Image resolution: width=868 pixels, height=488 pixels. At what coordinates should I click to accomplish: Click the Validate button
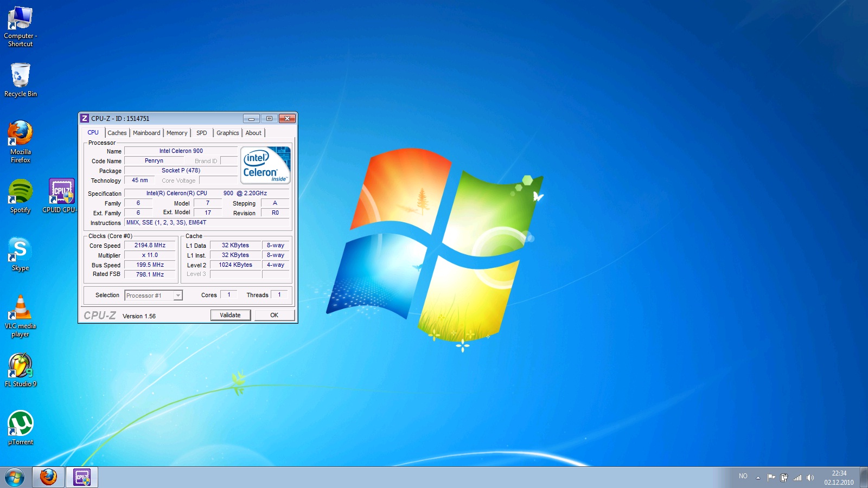point(231,315)
